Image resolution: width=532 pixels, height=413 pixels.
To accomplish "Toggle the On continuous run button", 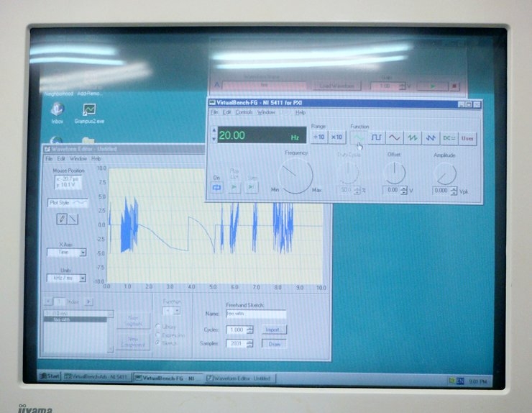I will pyautogui.click(x=217, y=187).
